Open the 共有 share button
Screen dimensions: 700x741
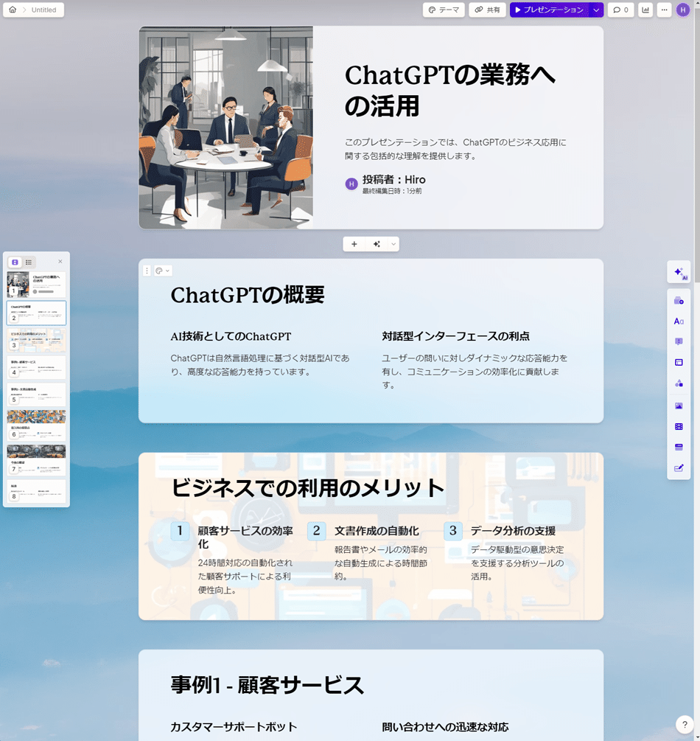[488, 10]
